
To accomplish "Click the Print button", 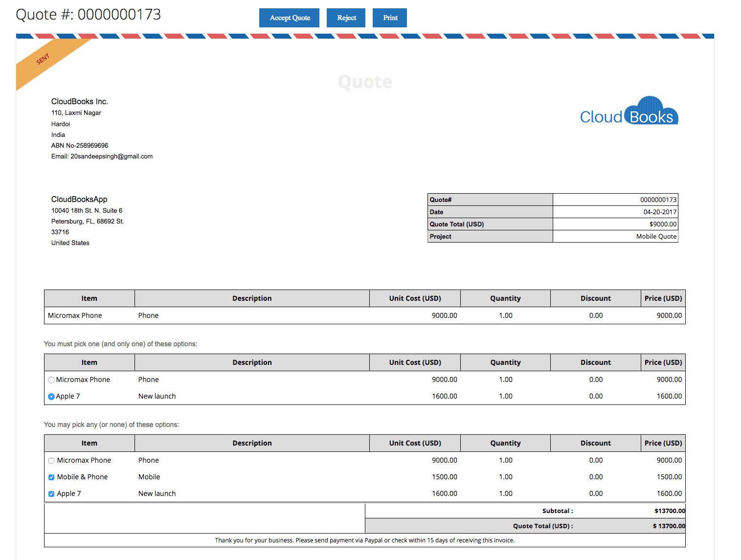I will (389, 18).
